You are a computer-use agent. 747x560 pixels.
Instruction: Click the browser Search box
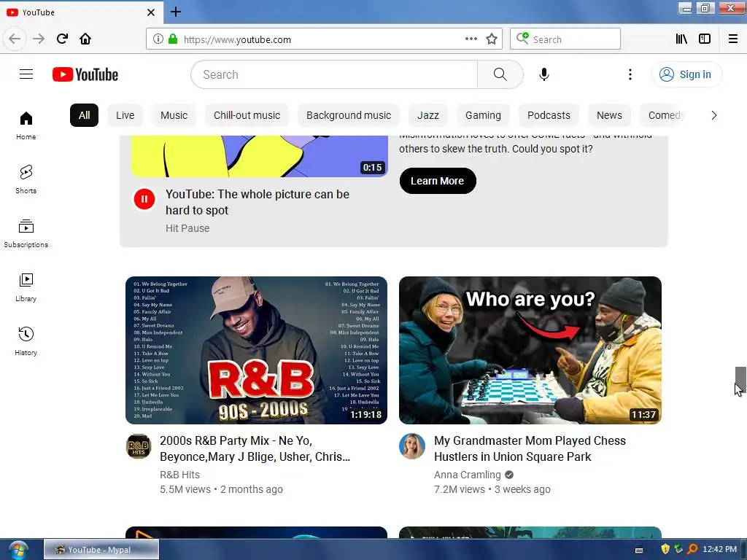[565, 39]
